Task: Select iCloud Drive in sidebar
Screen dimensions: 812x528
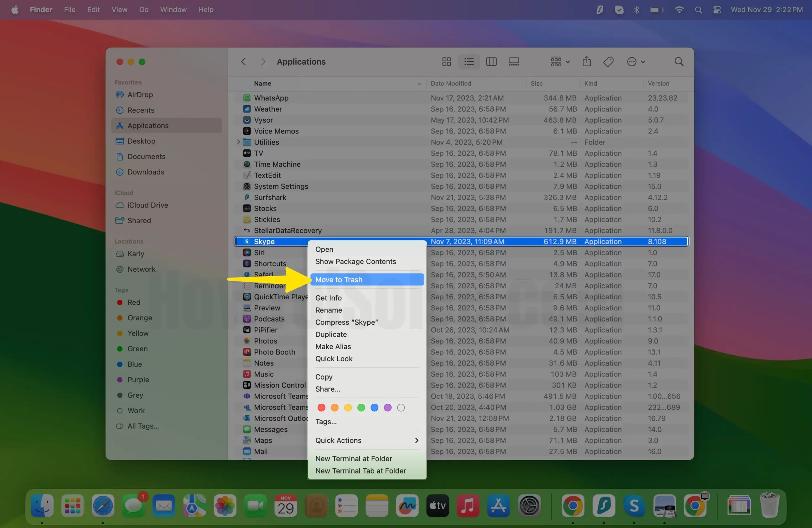Action: click(x=147, y=205)
